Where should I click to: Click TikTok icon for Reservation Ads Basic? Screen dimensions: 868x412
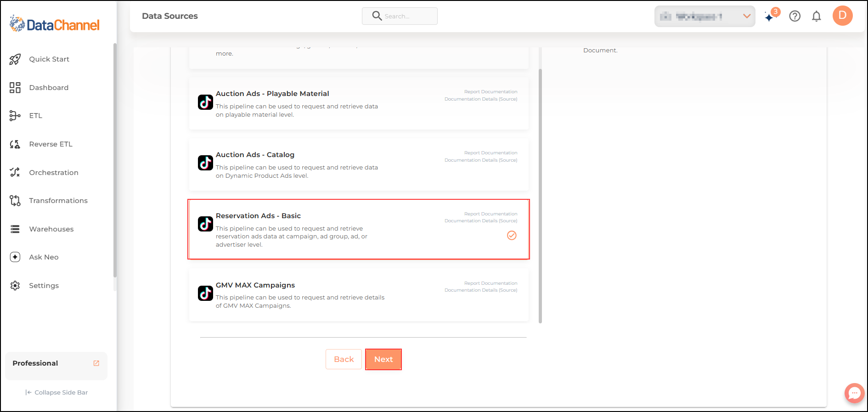coord(205,224)
